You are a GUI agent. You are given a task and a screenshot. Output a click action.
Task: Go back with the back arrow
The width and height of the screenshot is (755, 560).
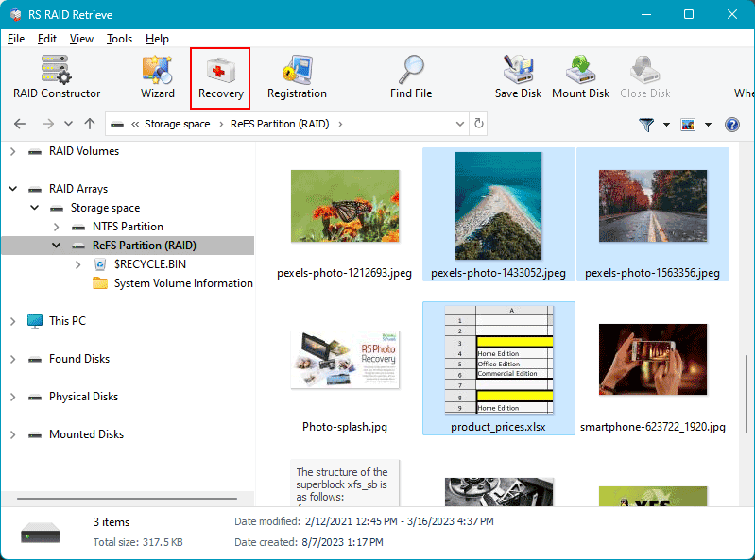(20, 124)
